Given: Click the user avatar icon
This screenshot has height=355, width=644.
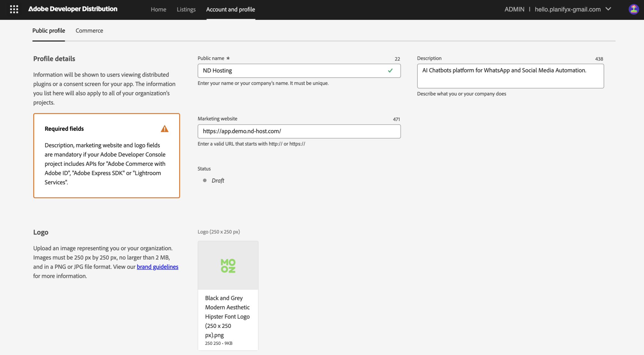Looking at the screenshot, I should (633, 9).
